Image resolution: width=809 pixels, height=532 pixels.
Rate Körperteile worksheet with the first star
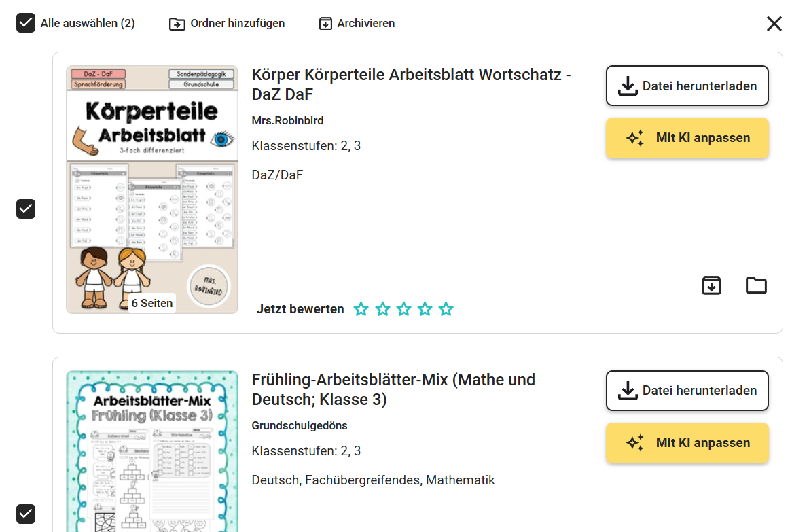(361, 310)
